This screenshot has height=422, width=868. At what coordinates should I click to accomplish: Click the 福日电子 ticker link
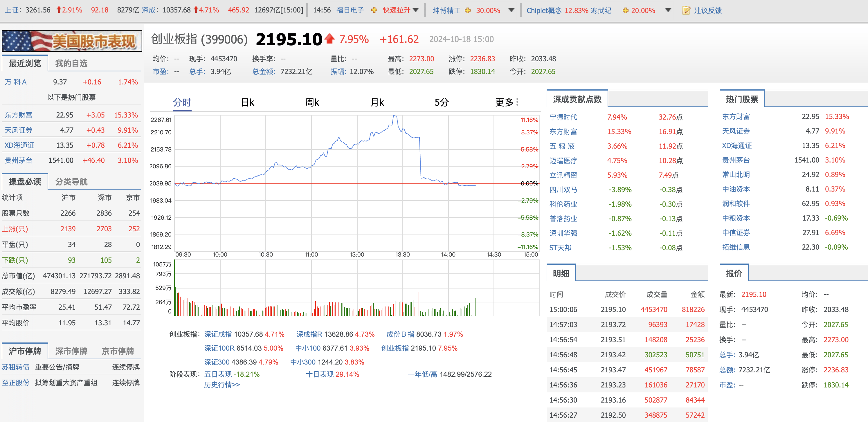[350, 10]
